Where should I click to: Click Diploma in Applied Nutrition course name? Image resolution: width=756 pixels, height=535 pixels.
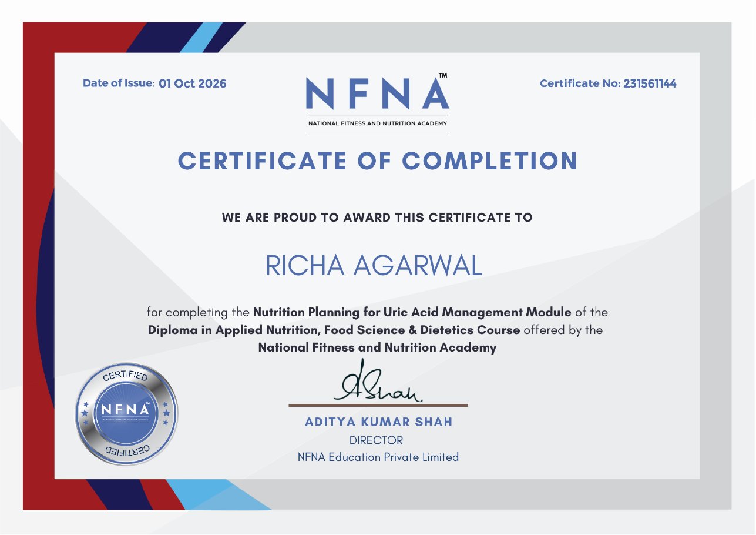[x=334, y=330]
